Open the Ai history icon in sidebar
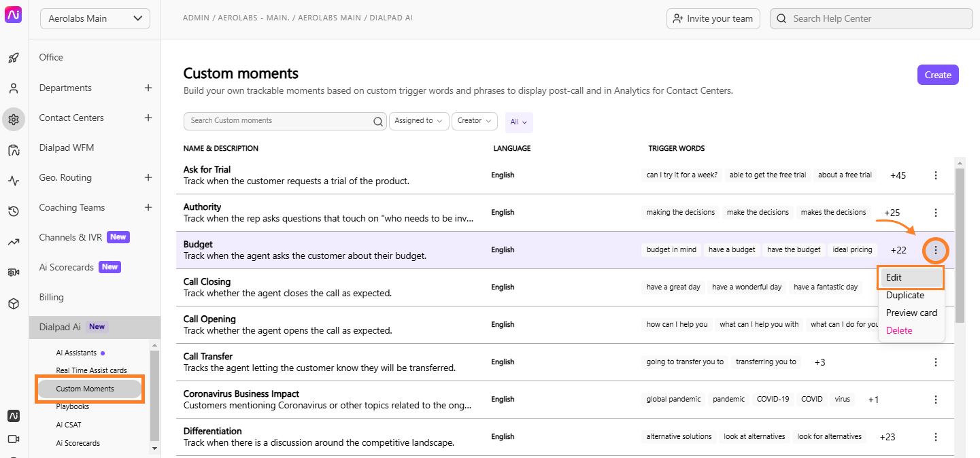This screenshot has height=458, width=980. [13, 150]
